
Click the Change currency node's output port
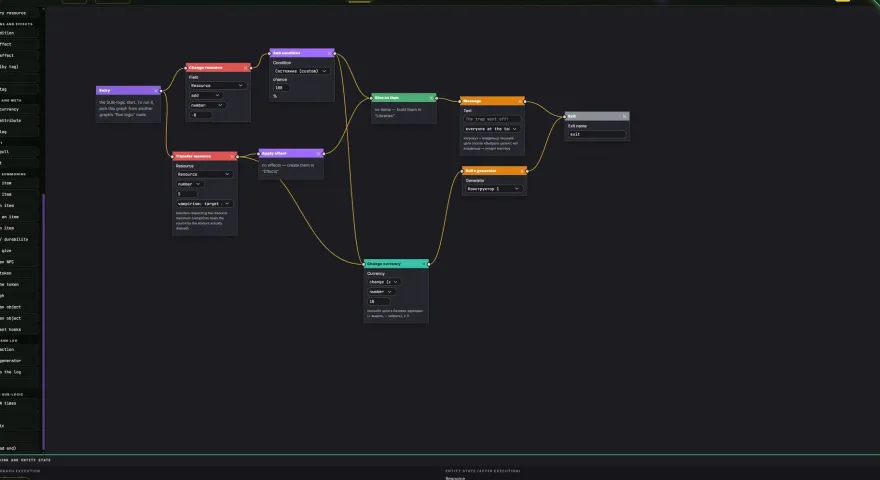pos(429,263)
